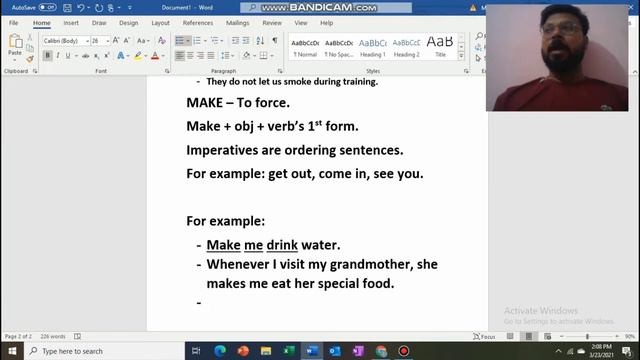
Task: Toggle subscript formatting
Action: (x=96, y=56)
